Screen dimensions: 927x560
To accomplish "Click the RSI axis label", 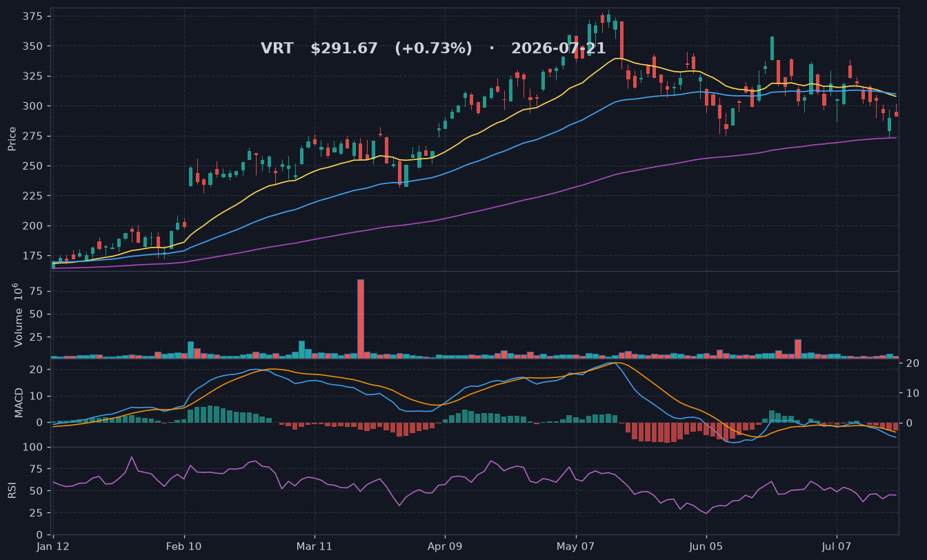I will 12,490.
